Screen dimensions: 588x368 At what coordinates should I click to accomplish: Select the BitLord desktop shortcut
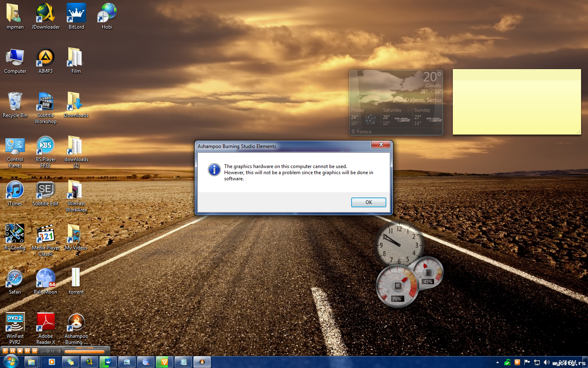pos(76,17)
